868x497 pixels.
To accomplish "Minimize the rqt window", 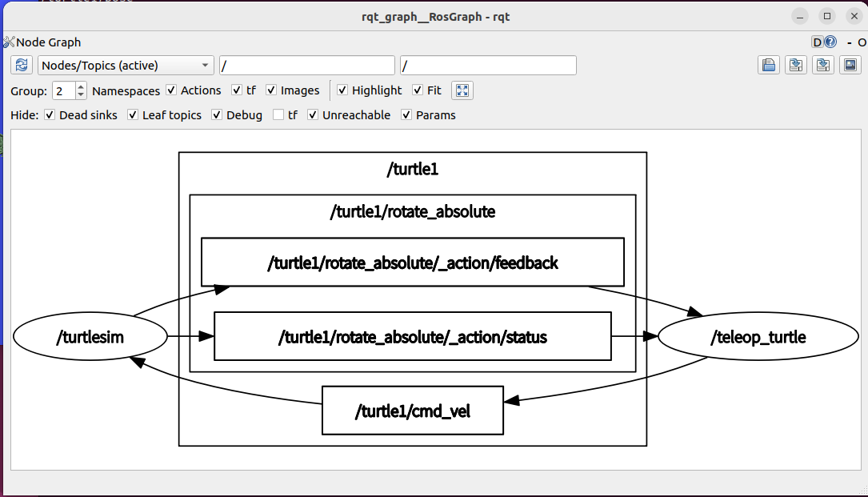I will click(x=799, y=16).
